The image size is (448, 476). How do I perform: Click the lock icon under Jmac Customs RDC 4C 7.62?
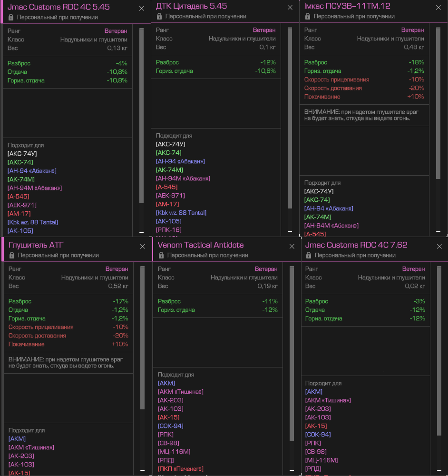pos(309,255)
